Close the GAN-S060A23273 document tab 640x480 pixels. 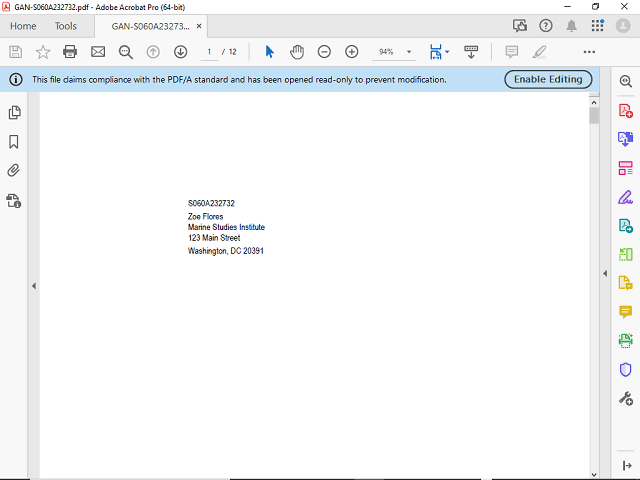pyautogui.click(x=199, y=26)
